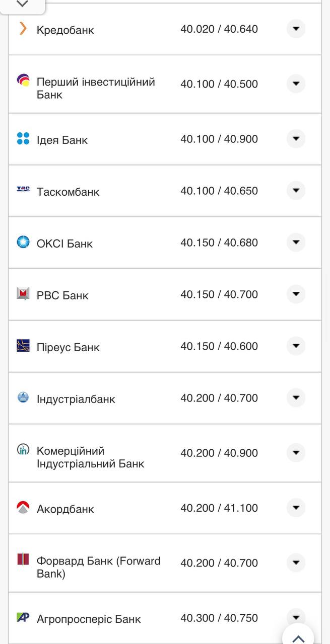Click the Агропросперіс Банк AP logo

(x=22, y=617)
